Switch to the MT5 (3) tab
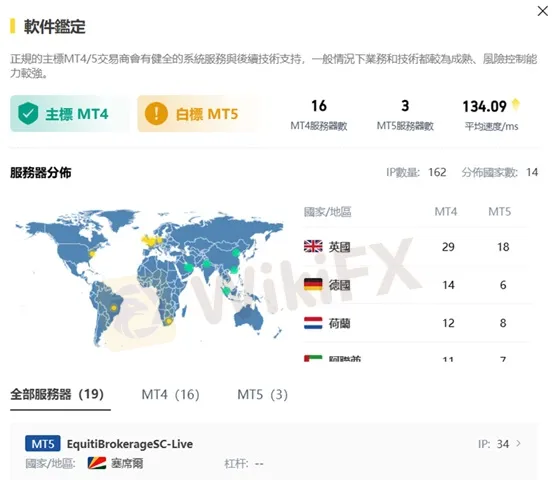The height and width of the screenshot is (480, 553). point(262,394)
